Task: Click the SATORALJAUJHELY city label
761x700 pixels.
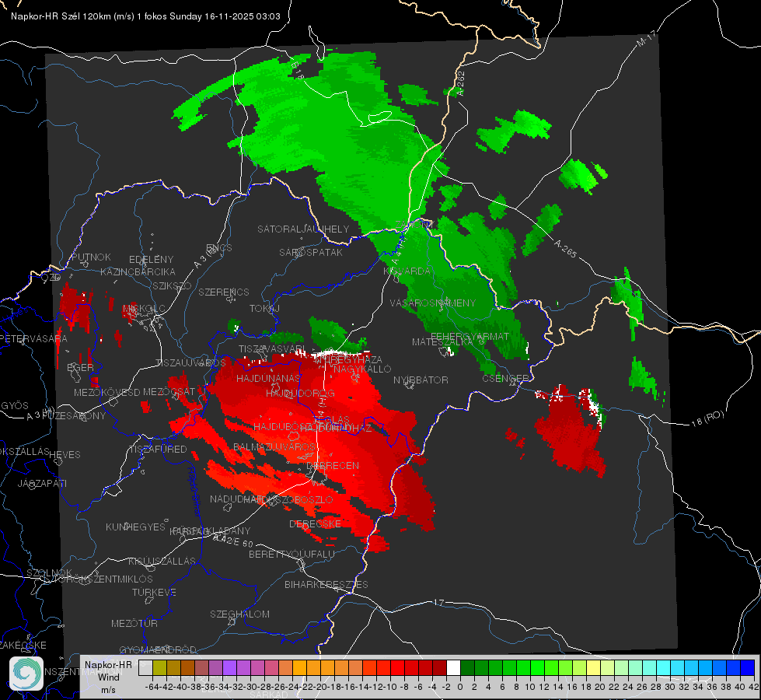Action: [303, 229]
